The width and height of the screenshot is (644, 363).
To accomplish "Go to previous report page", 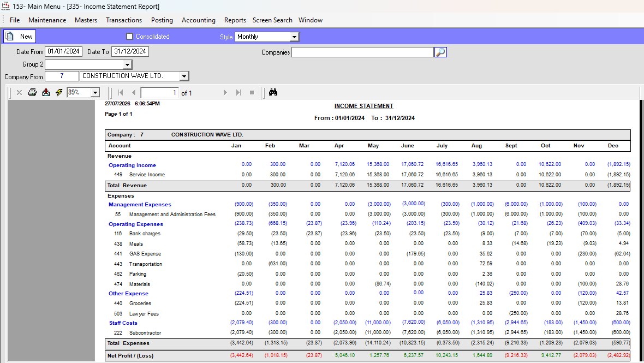I will coord(134,92).
